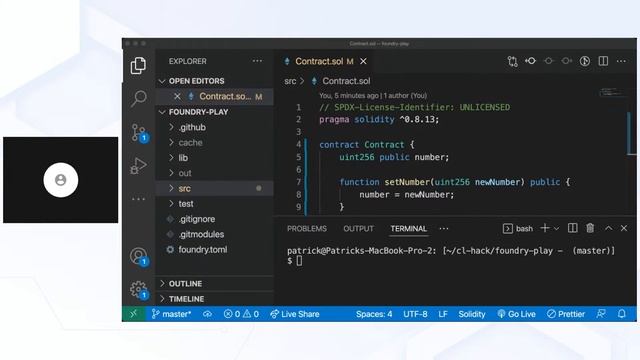Create a new terminal with plus icon

[x=545, y=228]
